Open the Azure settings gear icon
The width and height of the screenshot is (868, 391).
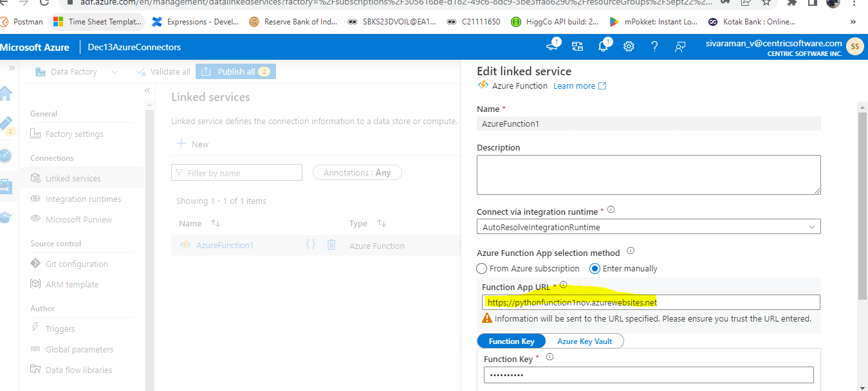629,46
